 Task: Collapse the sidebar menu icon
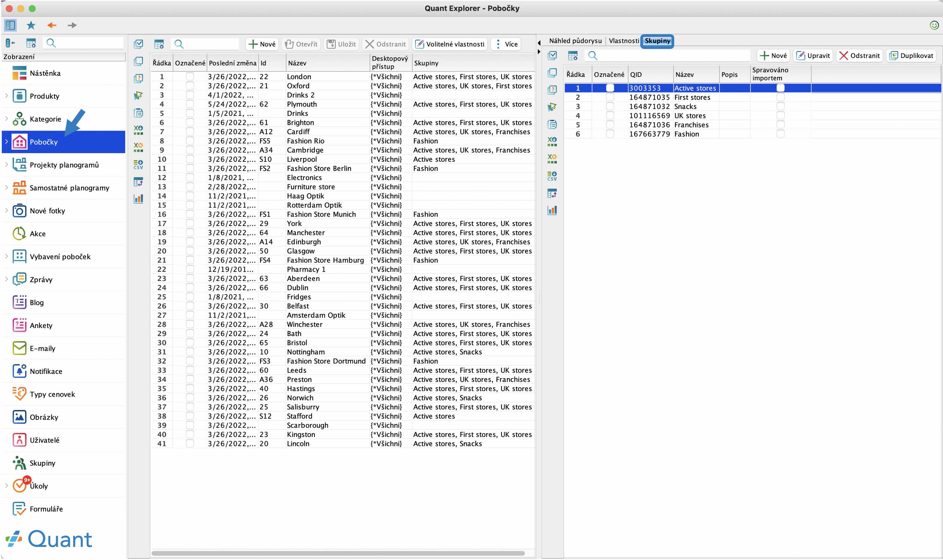coord(10,44)
